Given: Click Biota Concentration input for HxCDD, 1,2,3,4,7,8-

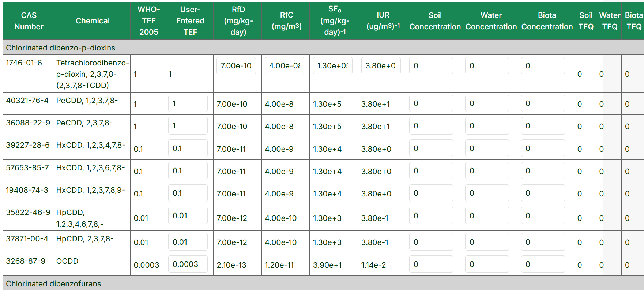Looking at the screenshot, I should pyautogui.click(x=543, y=148).
